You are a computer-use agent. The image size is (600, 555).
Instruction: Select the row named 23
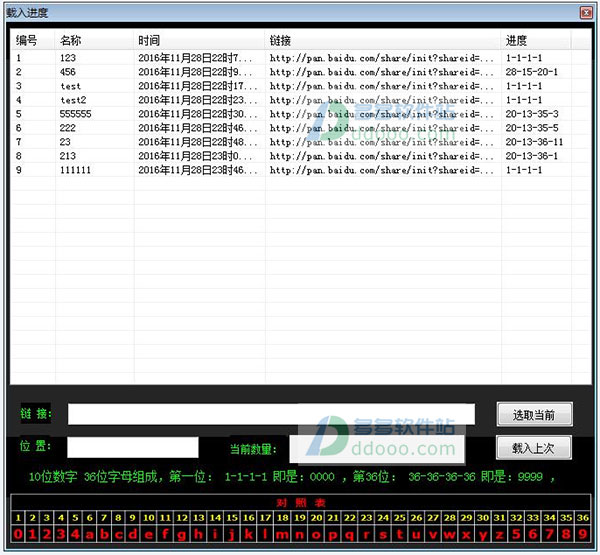[x=300, y=142]
